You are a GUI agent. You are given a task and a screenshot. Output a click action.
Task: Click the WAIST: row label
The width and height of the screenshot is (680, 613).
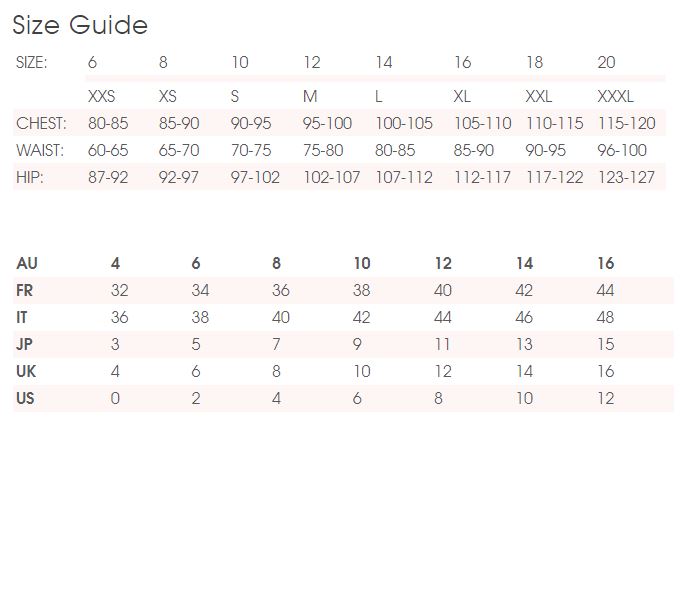[40, 151]
